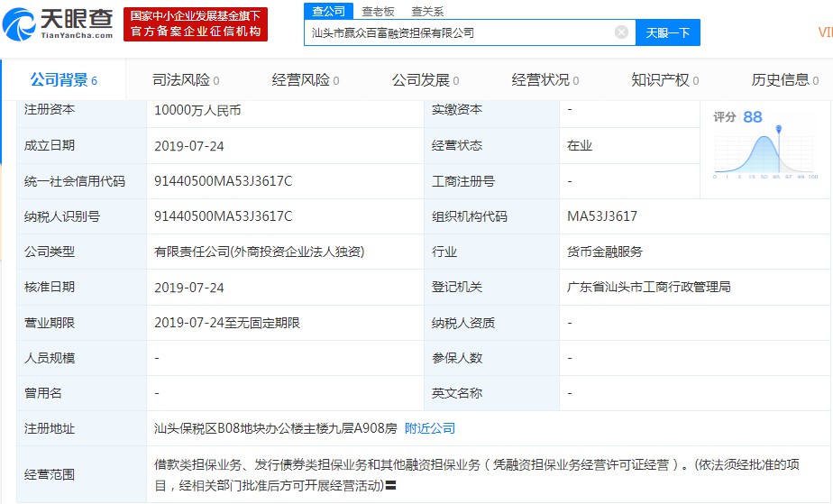This screenshot has width=833, height=504.
Task: Open the 经营状况 tab
Action: (x=545, y=80)
